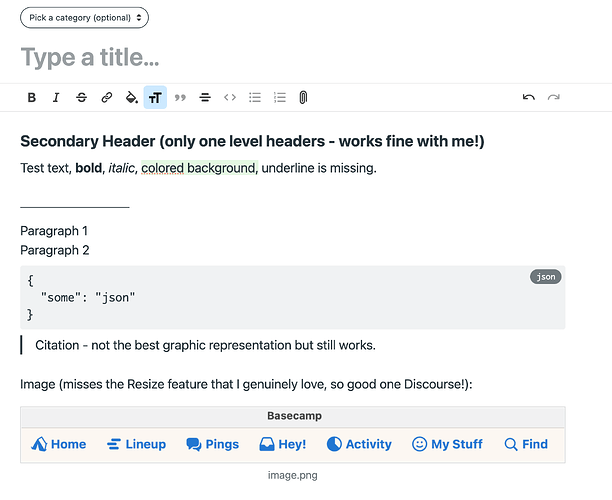
Task: Click the Type a title field
Action: 90,57
